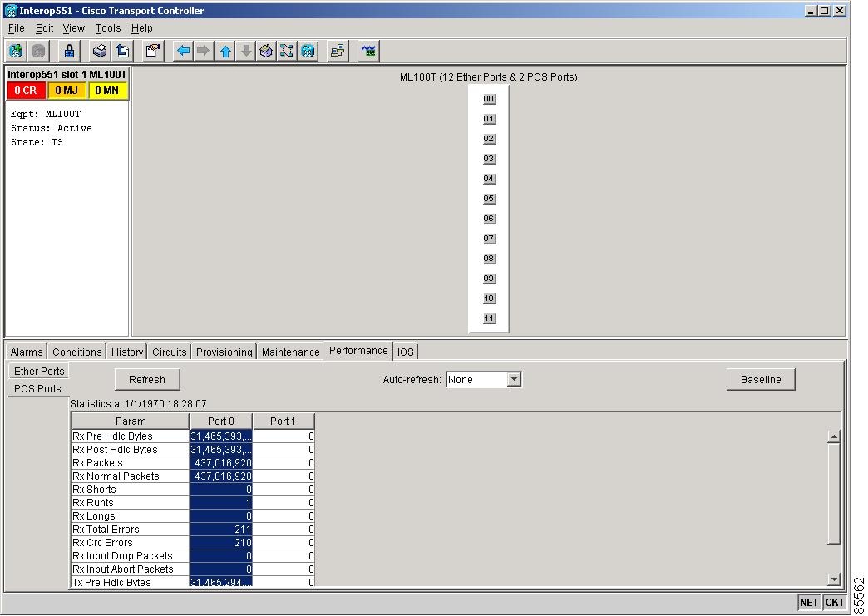
Task: Click the print toolbar icon
Action: pyautogui.click(x=100, y=51)
